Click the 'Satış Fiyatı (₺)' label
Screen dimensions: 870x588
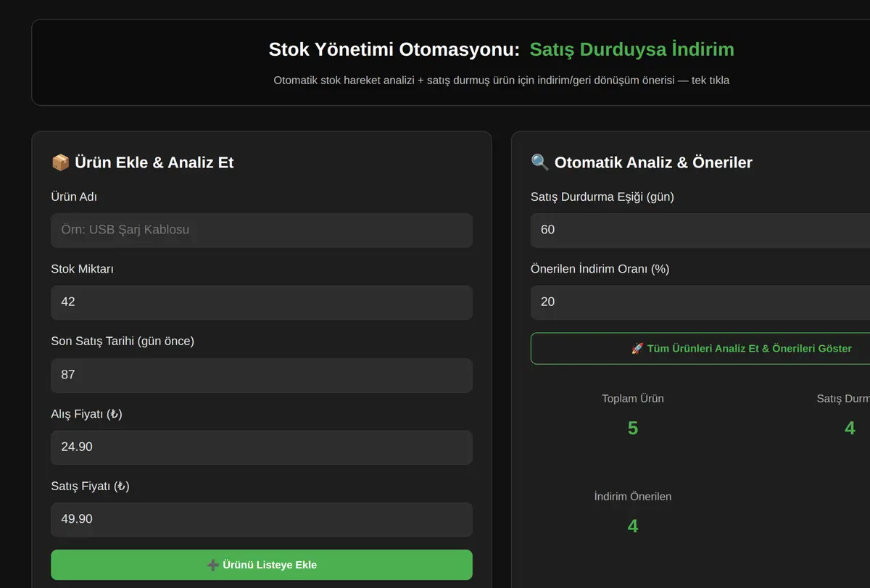tap(90, 486)
